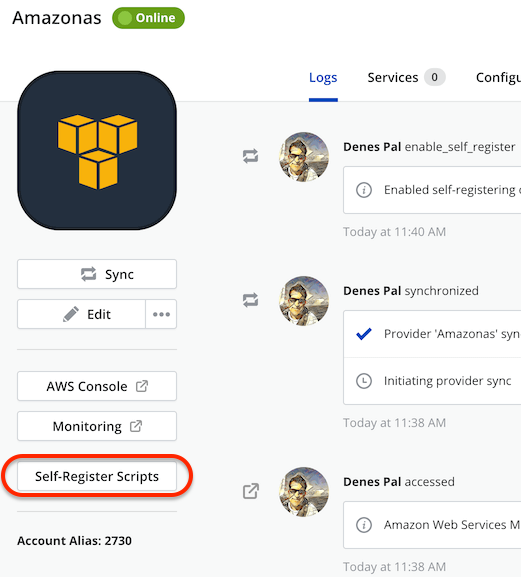Click the Sync button
The height and width of the screenshot is (577, 521).
(97, 274)
